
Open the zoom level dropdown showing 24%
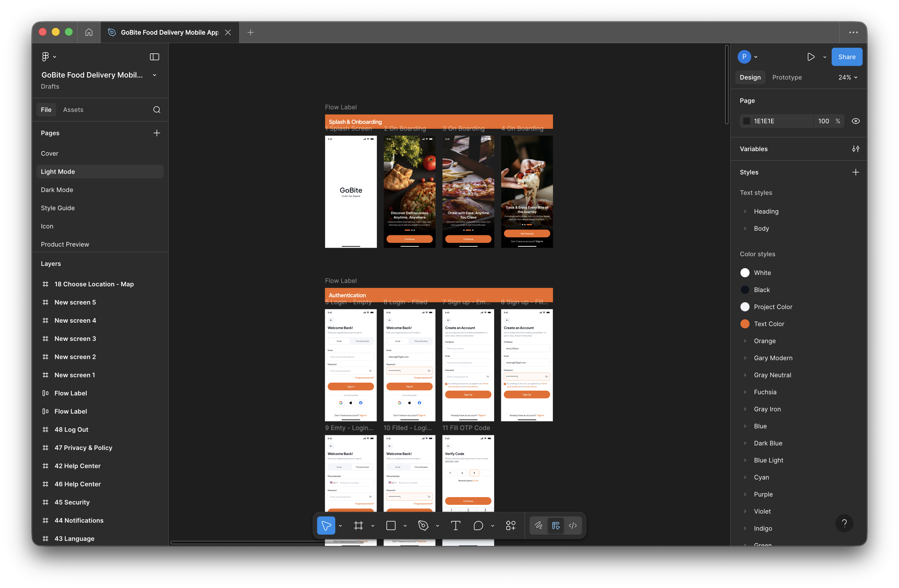(x=847, y=77)
